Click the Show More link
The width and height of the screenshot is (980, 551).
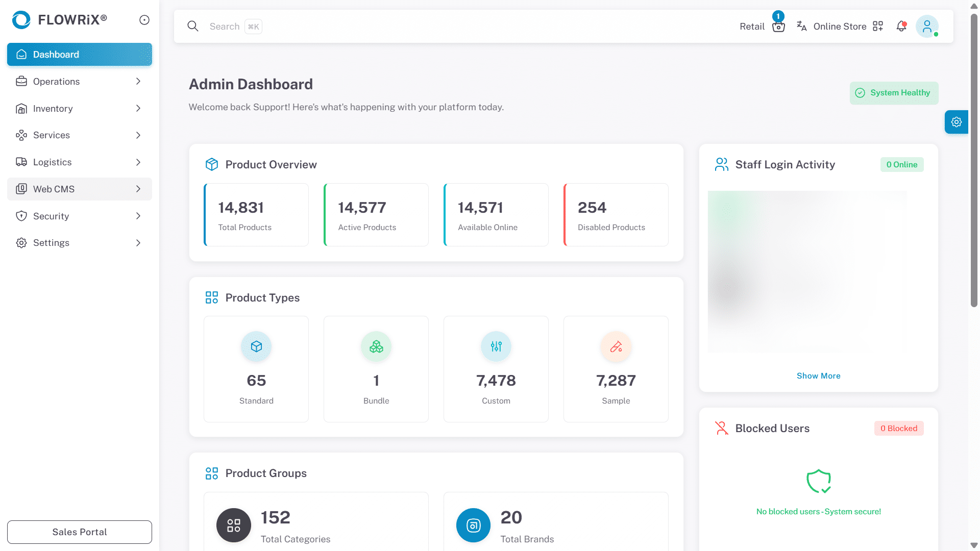(818, 376)
